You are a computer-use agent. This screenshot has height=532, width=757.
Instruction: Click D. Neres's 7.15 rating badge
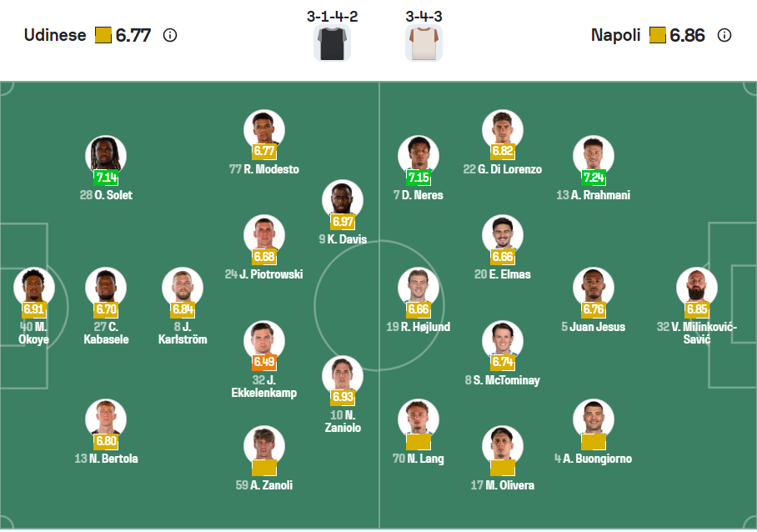419,178
